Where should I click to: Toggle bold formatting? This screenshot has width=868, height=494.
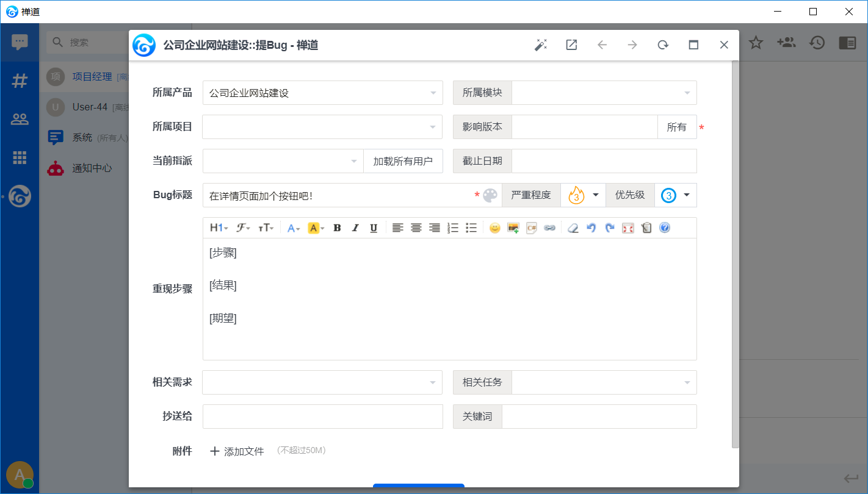337,228
